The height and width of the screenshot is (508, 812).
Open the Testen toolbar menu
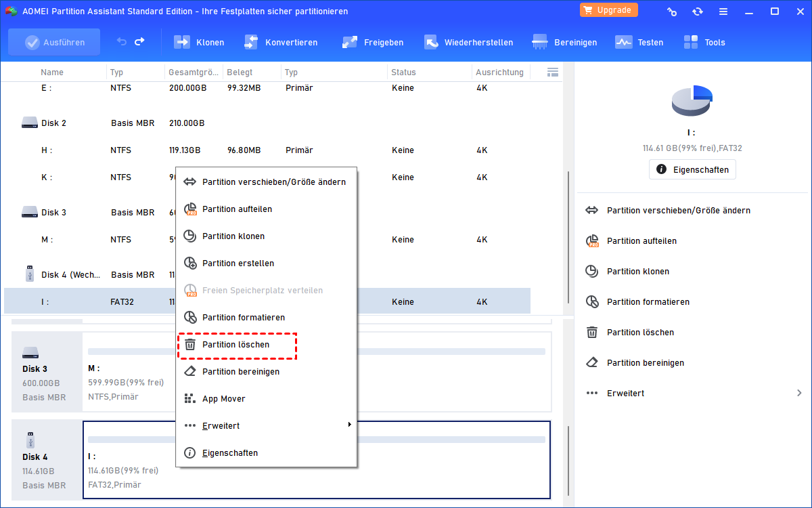(x=639, y=42)
